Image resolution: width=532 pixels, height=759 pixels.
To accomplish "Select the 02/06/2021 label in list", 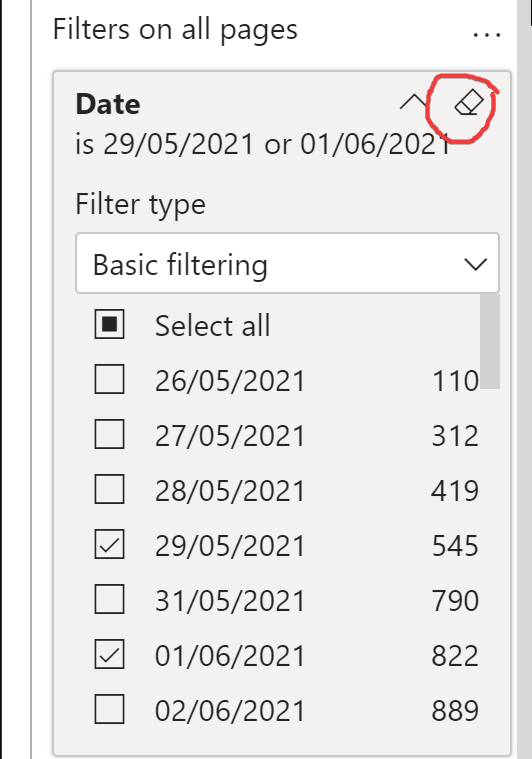I will pyautogui.click(x=229, y=710).
